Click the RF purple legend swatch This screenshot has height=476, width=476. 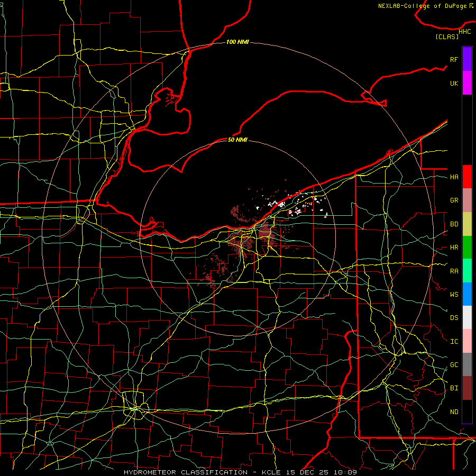coord(467,59)
